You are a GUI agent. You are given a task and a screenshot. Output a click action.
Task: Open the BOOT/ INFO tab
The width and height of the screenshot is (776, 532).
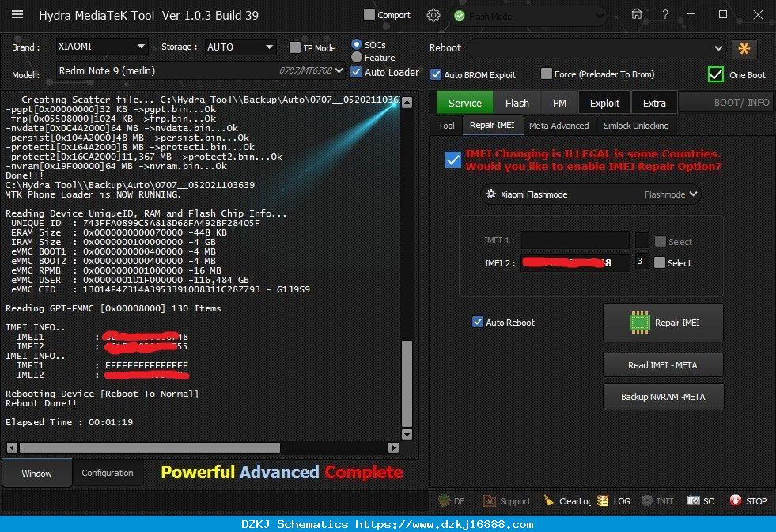[x=725, y=103]
